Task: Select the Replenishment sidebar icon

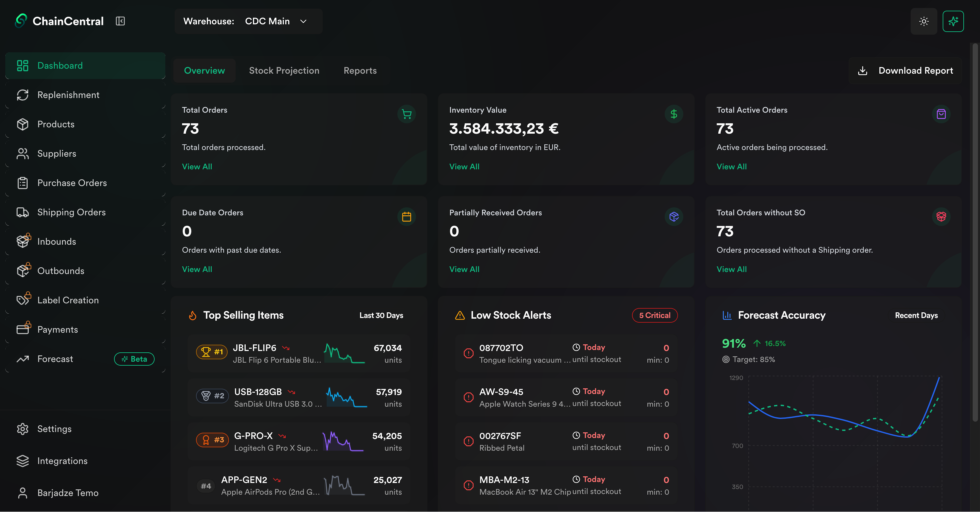Action: tap(23, 95)
